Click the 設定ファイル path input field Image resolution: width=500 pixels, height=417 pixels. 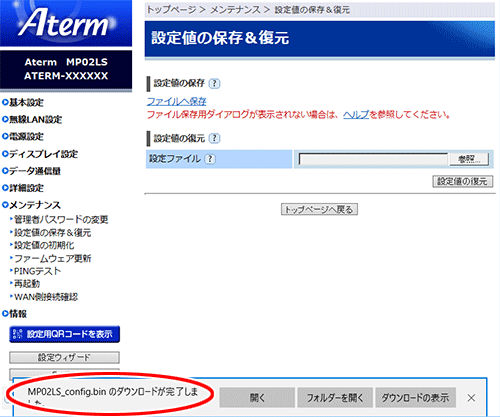[373, 159]
